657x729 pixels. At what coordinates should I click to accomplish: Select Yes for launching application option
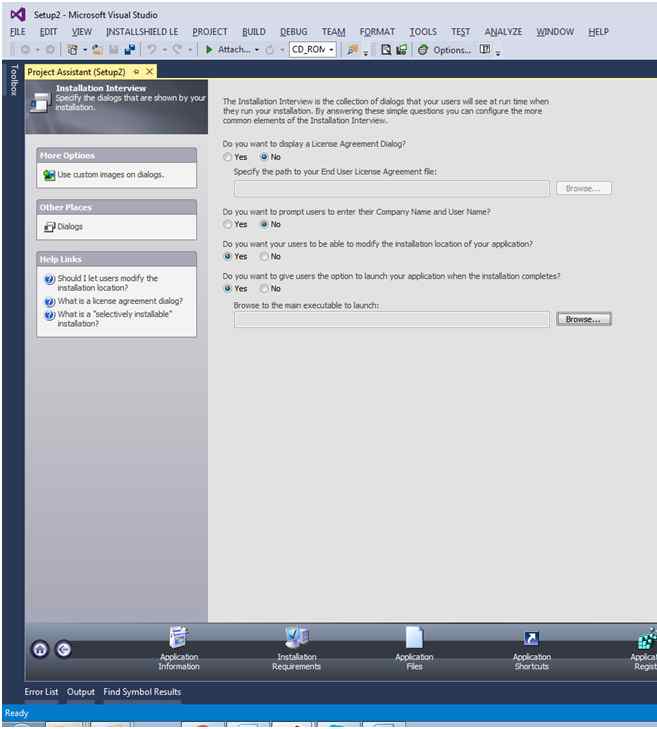coord(227,289)
